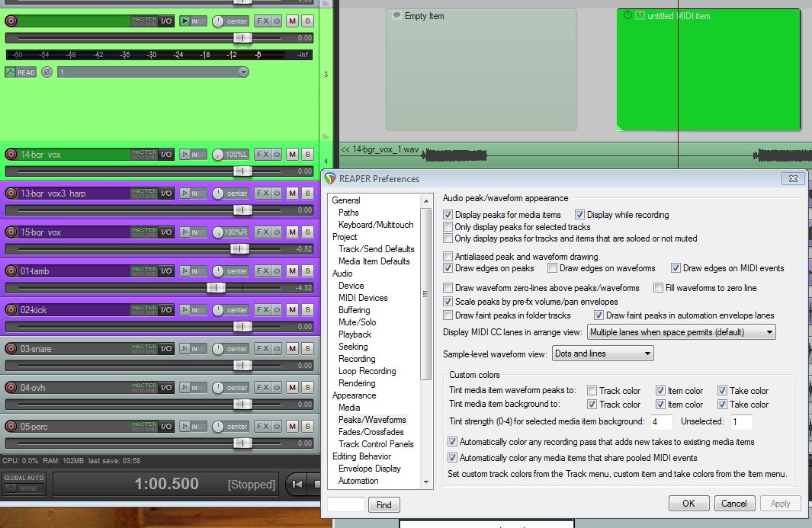This screenshot has height=528, width=812.
Task: Click the Find button
Action: [384, 504]
